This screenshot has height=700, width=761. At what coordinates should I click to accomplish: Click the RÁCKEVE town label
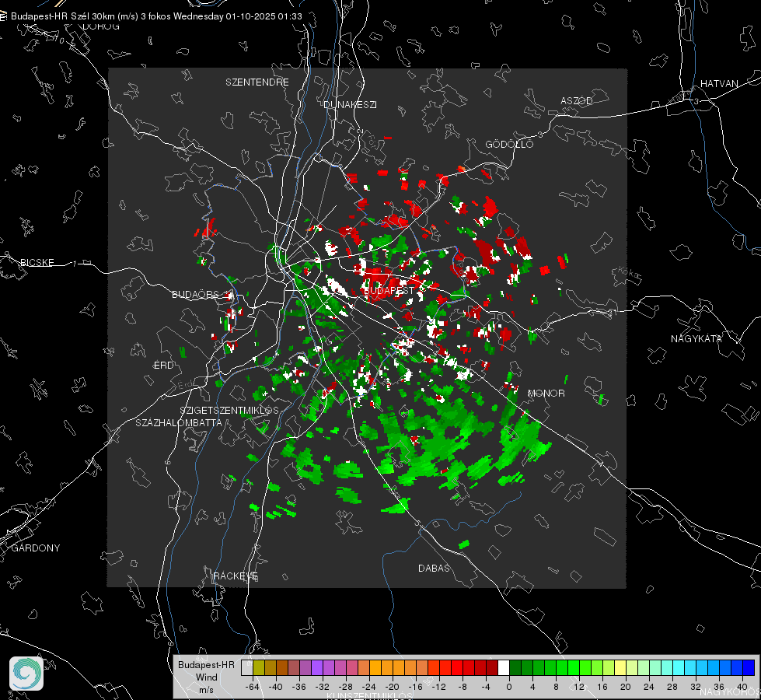pos(236,576)
